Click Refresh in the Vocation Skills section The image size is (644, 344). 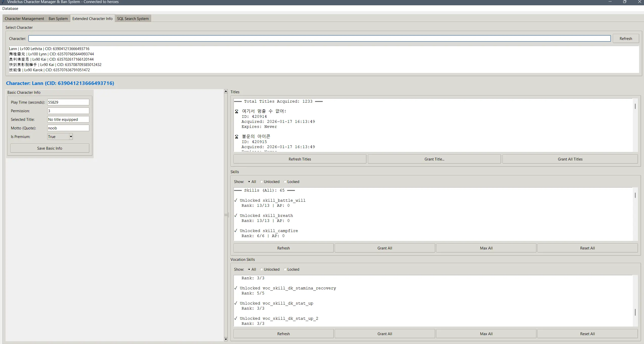[x=283, y=334]
